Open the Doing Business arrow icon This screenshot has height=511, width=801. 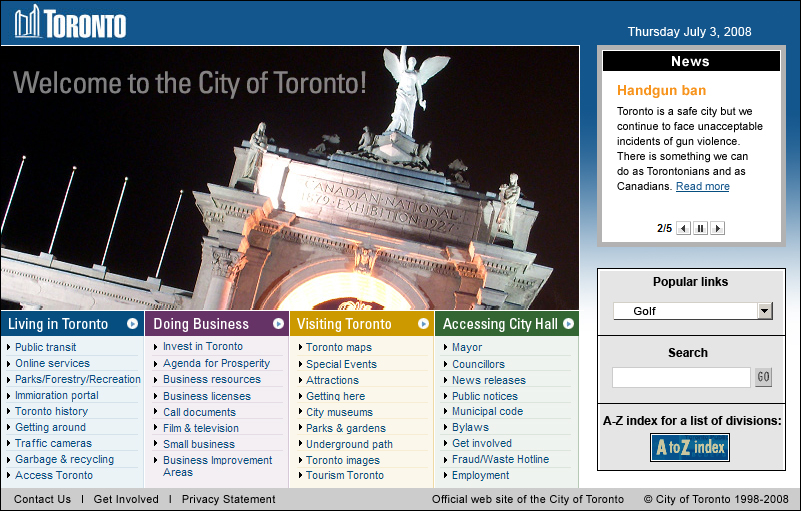(278, 323)
